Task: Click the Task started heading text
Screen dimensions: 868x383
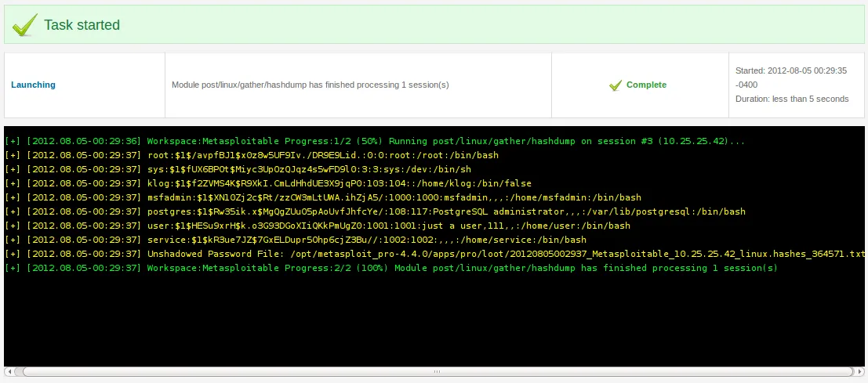Action: [x=82, y=25]
